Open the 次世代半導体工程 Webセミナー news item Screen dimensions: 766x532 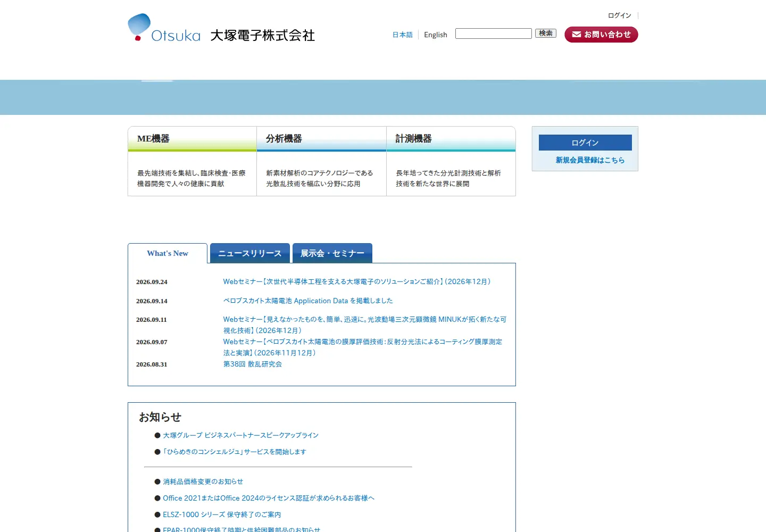point(357,281)
